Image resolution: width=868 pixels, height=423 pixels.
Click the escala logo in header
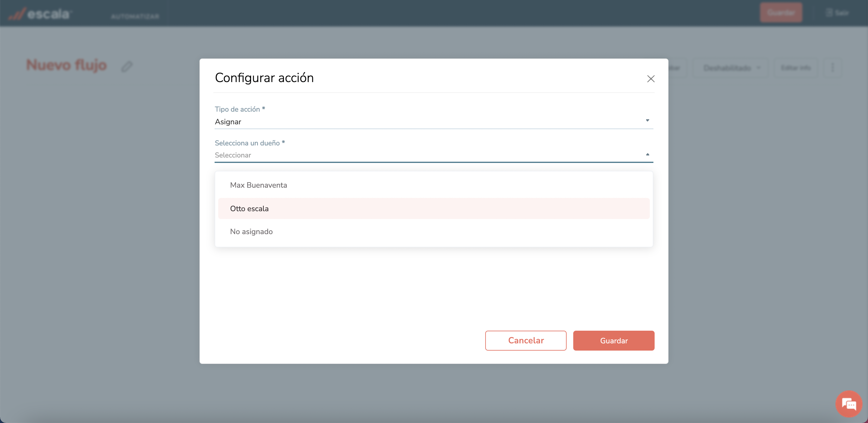[40, 14]
